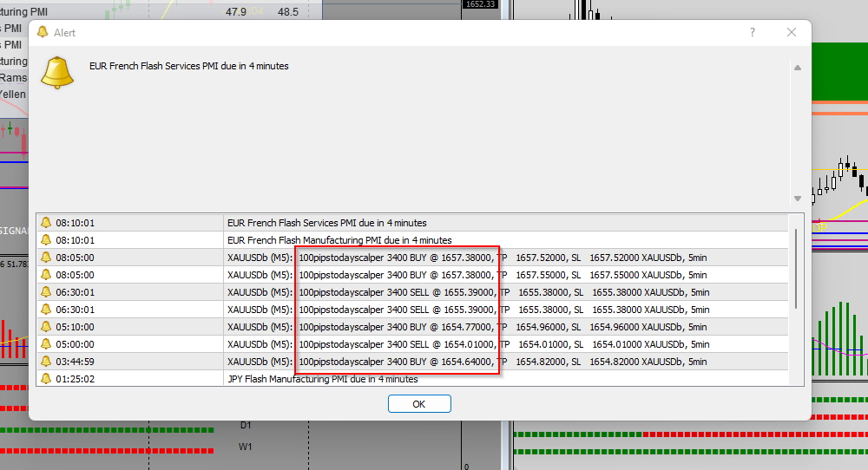The image size is (868, 470).
Task: Click the 05:10:00 time cell
Action: pos(75,327)
